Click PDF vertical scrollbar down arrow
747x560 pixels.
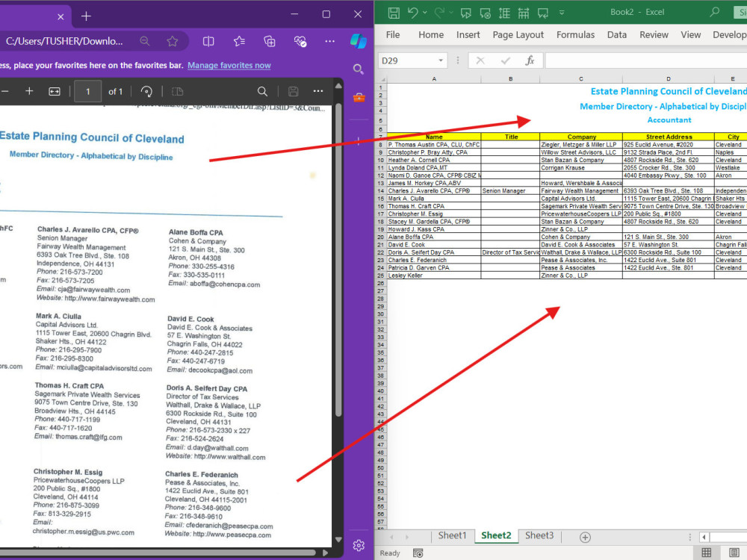point(338,540)
